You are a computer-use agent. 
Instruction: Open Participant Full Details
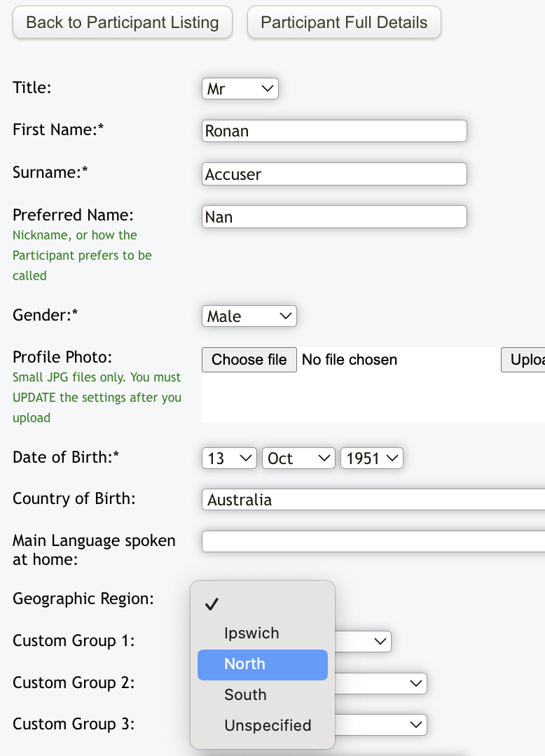click(344, 22)
